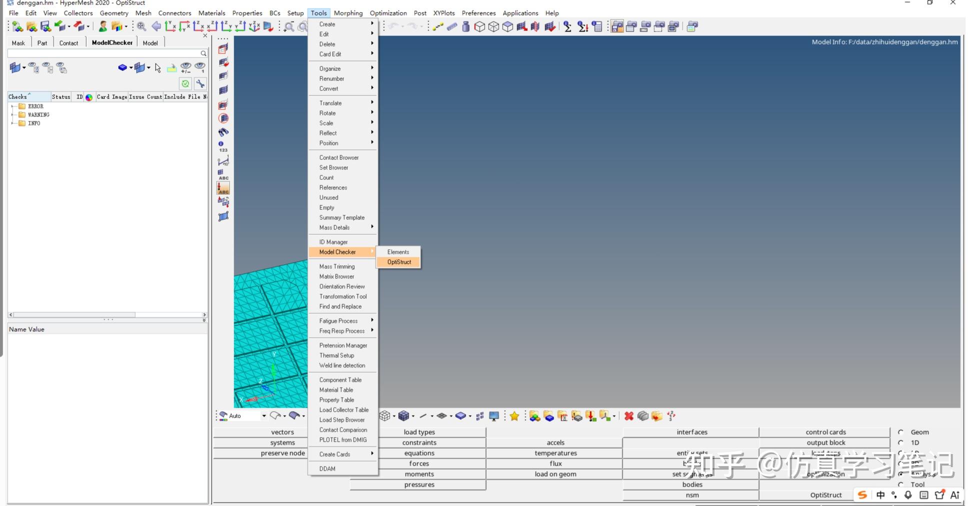Screen dimensions: 980x506
Task: Select the Tool radio button
Action: point(900,485)
